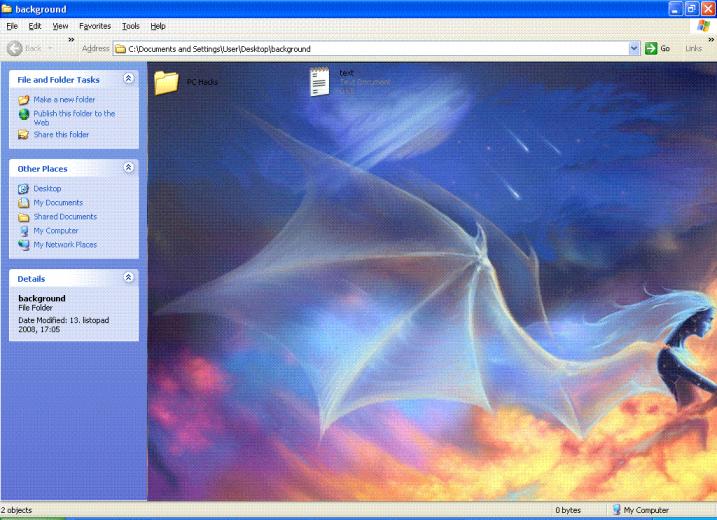Open the View menu

click(60, 26)
